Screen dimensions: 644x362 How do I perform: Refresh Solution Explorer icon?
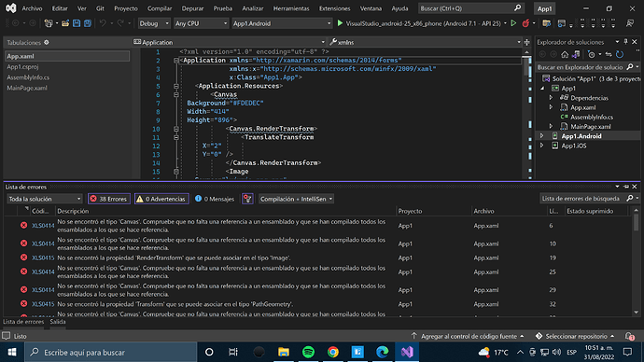(x=620, y=55)
